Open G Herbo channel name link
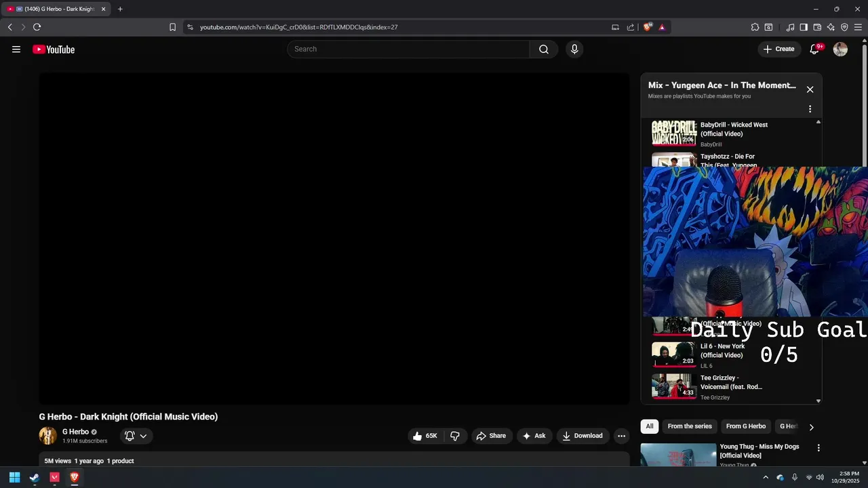The height and width of the screenshot is (488, 868). pyautogui.click(x=75, y=432)
